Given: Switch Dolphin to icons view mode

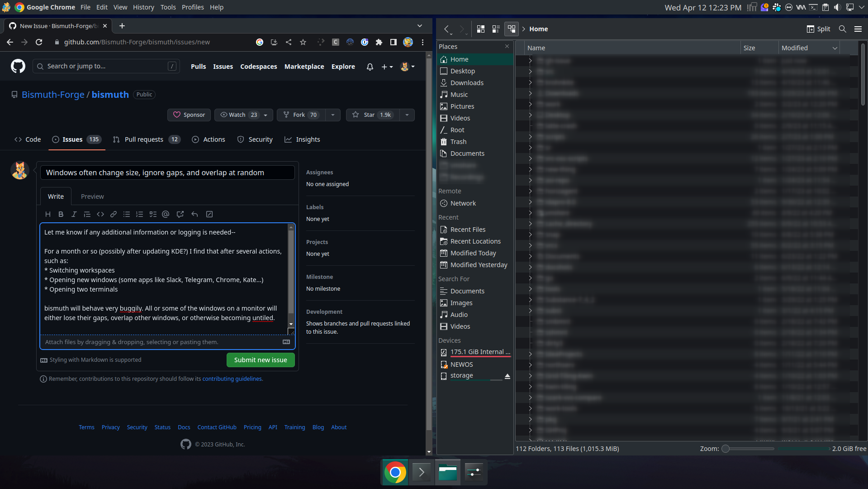Looking at the screenshot, I should pos(481,29).
